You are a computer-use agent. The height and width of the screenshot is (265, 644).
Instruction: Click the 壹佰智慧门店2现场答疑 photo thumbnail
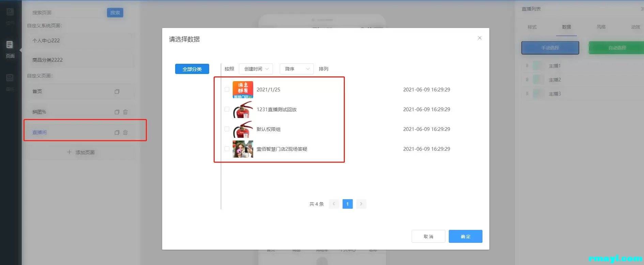point(243,149)
